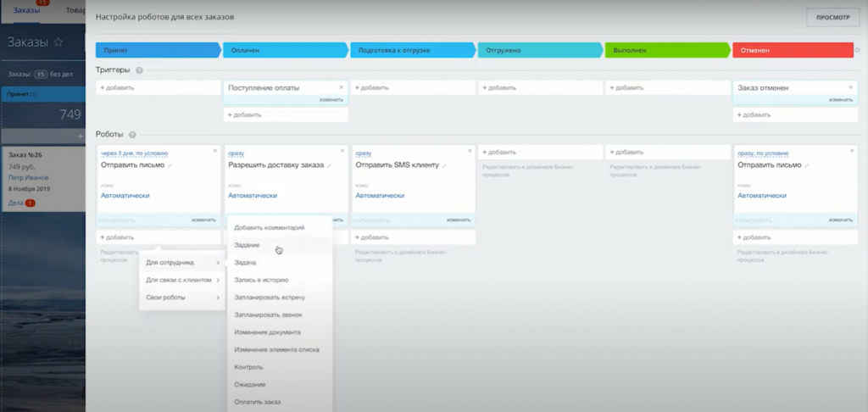868x412 pixels.
Task: Select the Оплачен stage header
Action: point(286,50)
